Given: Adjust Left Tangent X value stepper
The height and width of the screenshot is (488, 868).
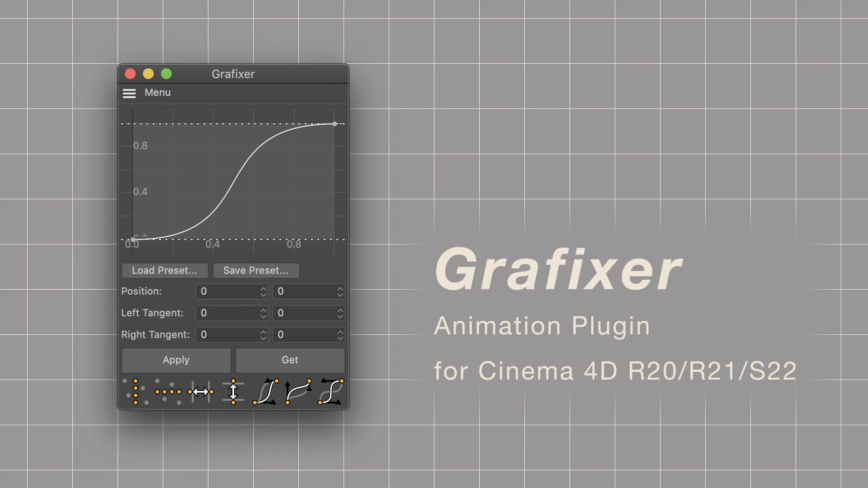Looking at the screenshot, I should pyautogui.click(x=263, y=312).
